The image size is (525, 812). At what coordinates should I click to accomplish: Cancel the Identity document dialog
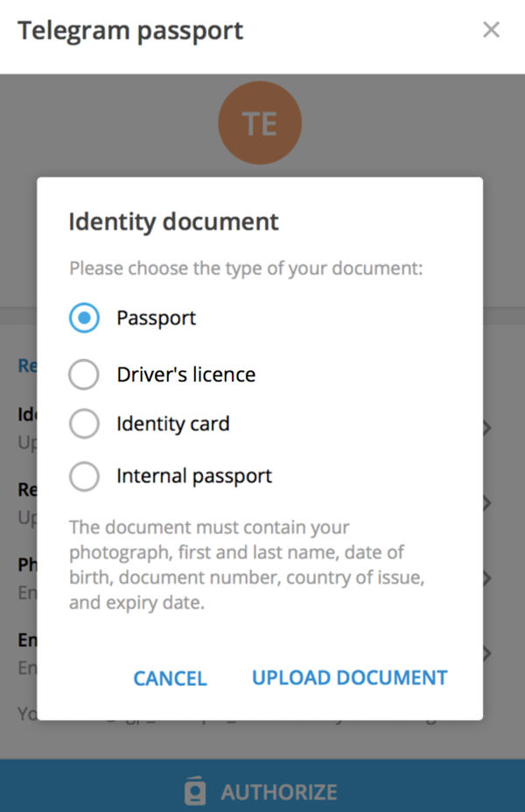tap(170, 678)
